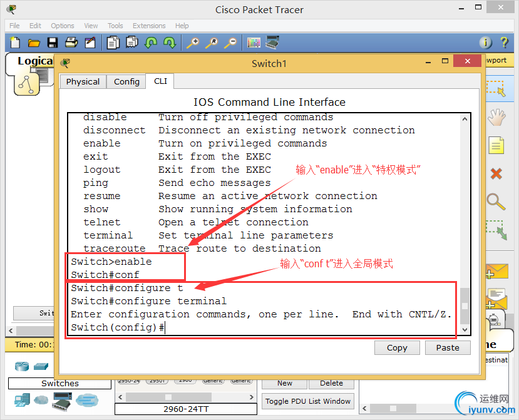Zoom out with the minus magnifier icon

pyautogui.click(x=231, y=43)
